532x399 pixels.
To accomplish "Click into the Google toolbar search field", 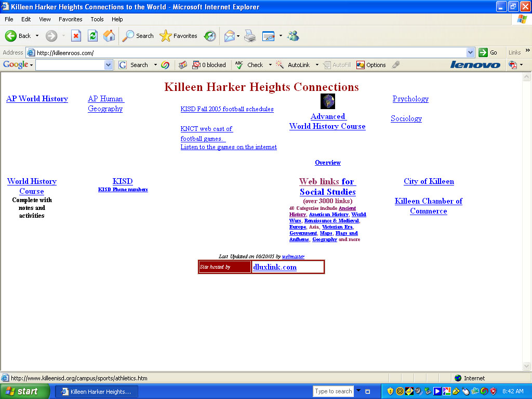I will pos(70,65).
